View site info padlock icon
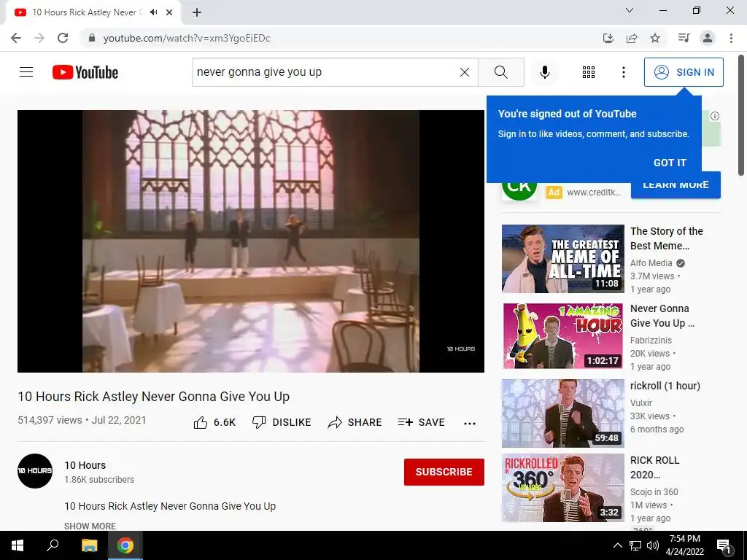The width and height of the screenshot is (747, 560). pos(92,38)
